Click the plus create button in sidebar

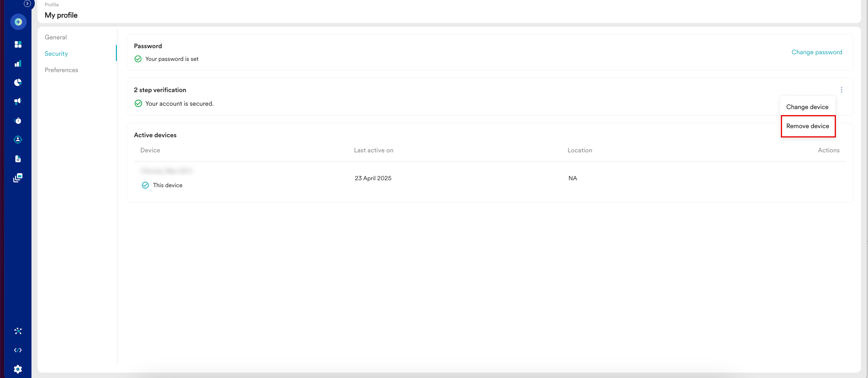click(x=18, y=22)
